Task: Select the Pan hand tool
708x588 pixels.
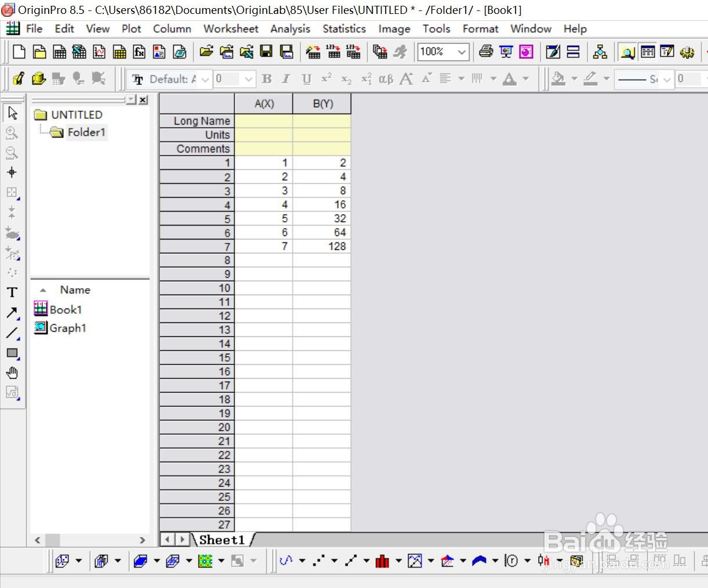Action: point(12,373)
